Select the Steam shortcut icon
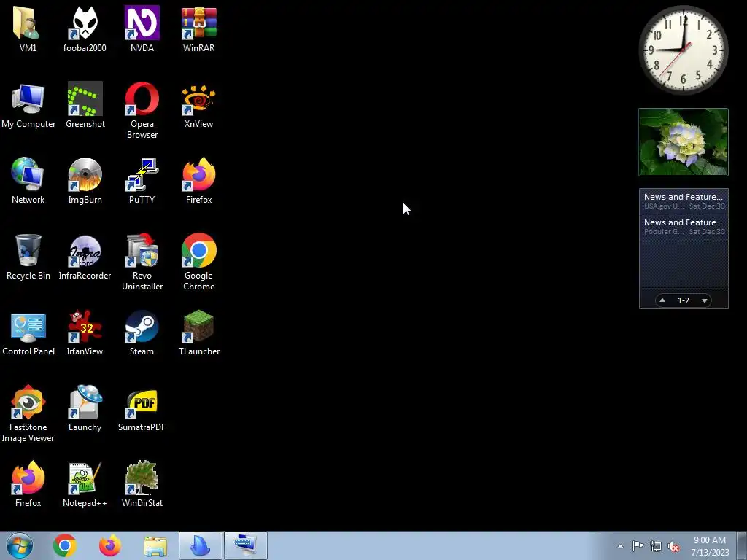The width and height of the screenshot is (747, 560). tap(142, 332)
